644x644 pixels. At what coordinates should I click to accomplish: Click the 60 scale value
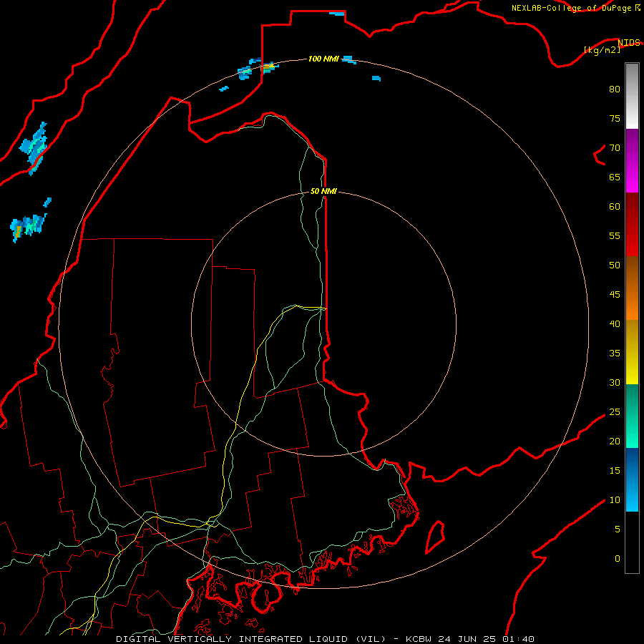[615, 207]
